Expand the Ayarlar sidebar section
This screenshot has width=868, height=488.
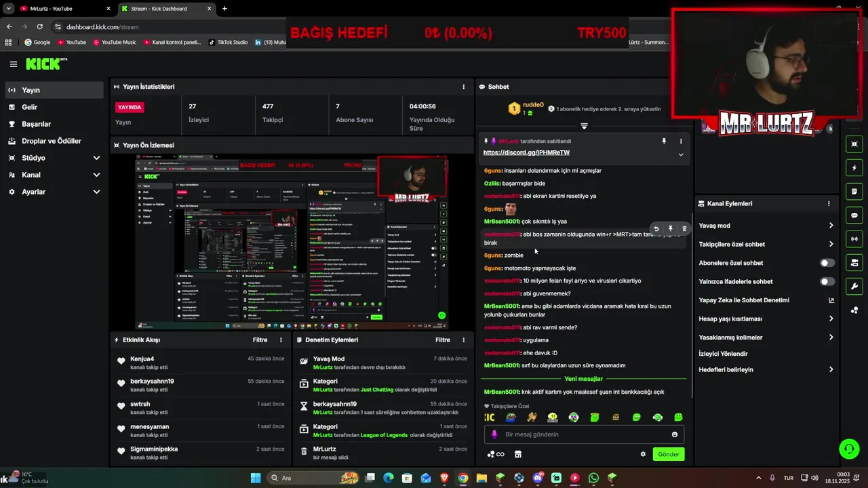(96, 192)
